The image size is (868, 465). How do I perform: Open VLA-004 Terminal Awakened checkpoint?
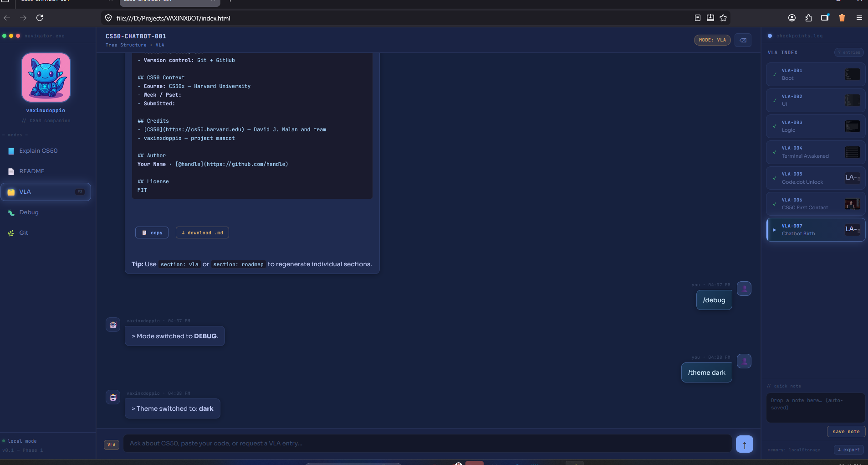pyautogui.click(x=815, y=152)
